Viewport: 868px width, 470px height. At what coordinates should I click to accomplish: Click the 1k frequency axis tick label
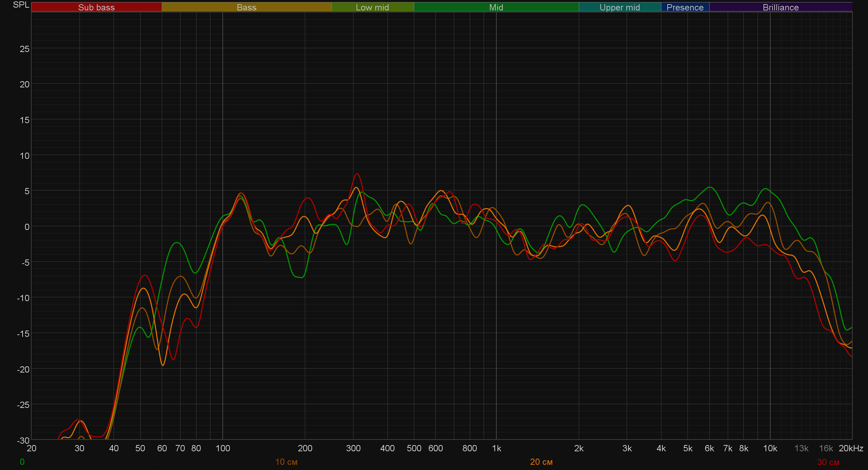click(x=496, y=448)
